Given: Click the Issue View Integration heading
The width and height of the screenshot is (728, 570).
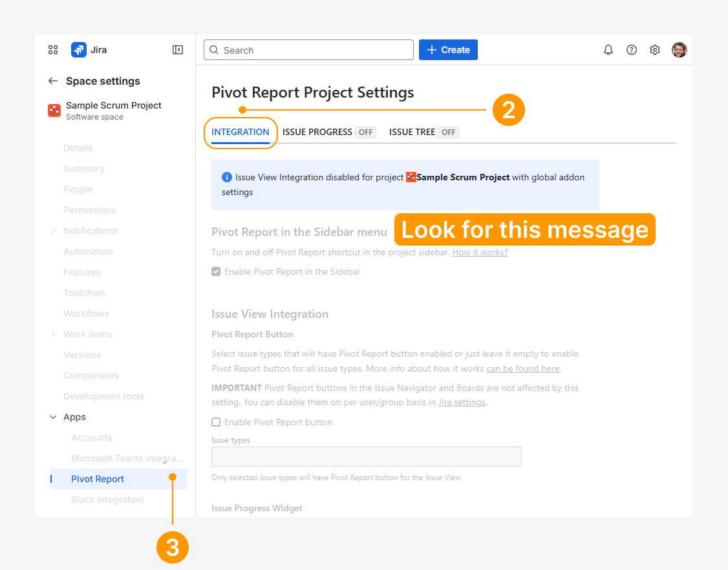Looking at the screenshot, I should [270, 314].
